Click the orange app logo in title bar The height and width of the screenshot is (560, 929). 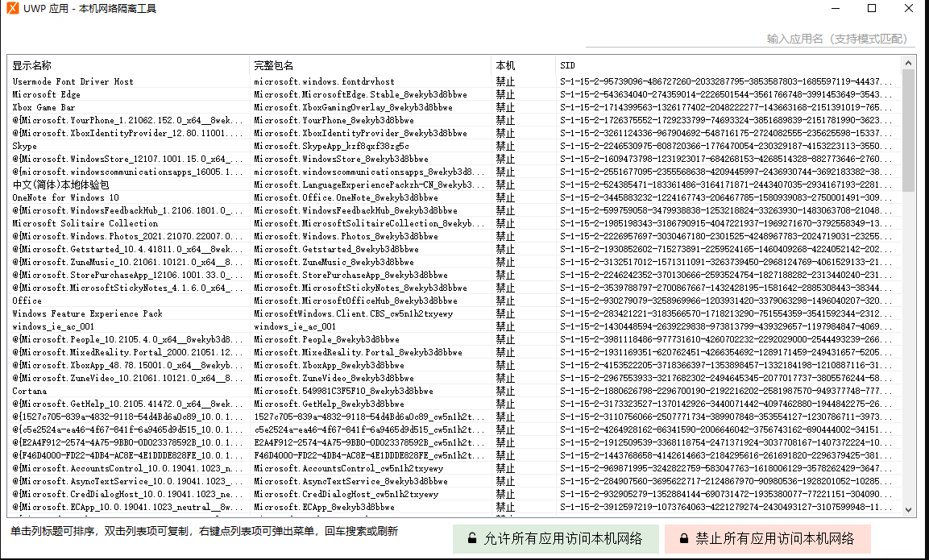(x=12, y=8)
